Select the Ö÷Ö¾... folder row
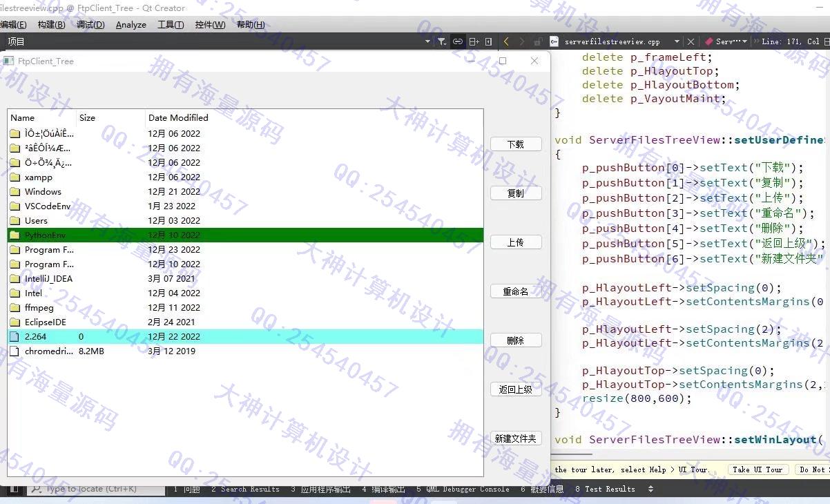Screen dimensions: 830x504 click(245, 163)
